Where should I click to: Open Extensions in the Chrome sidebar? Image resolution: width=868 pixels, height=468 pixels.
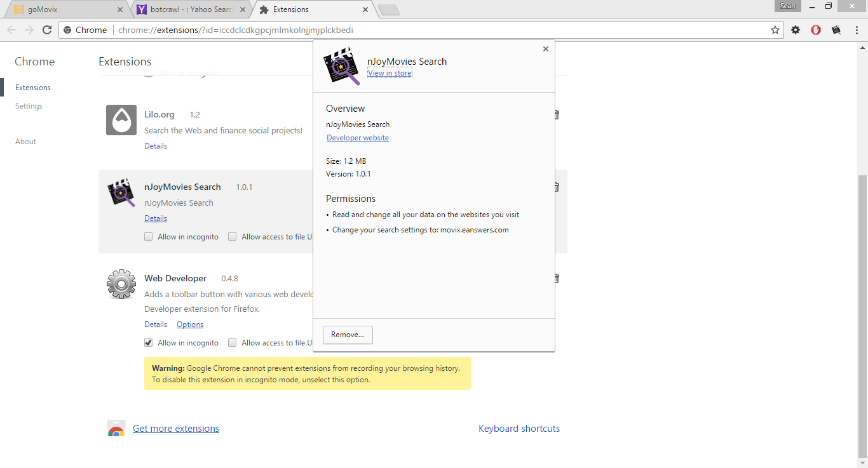point(33,88)
